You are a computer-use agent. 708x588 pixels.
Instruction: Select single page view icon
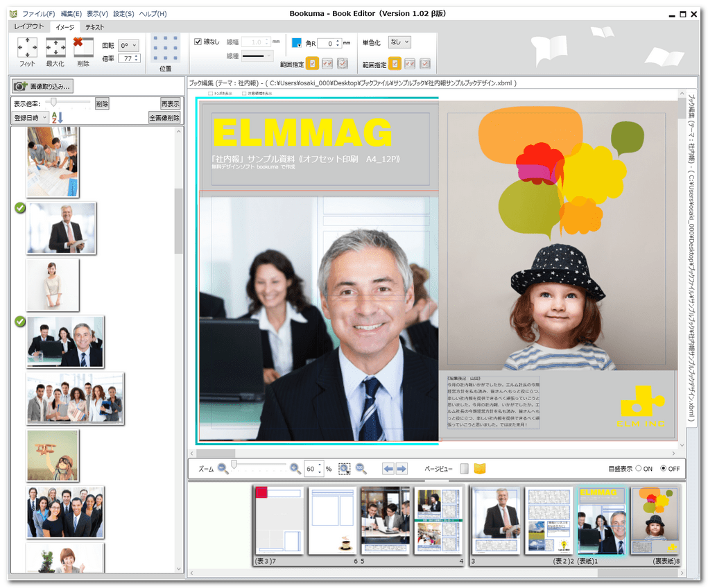pyautogui.click(x=465, y=469)
